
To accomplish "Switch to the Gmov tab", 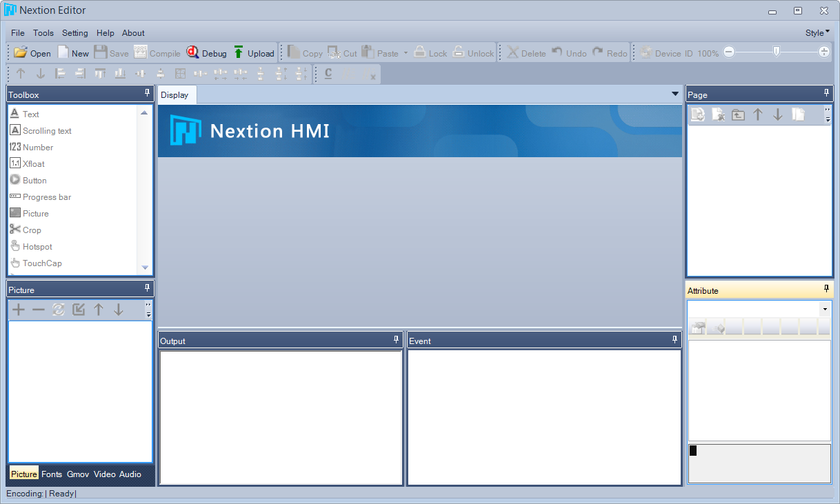I will pyautogui.click(x=78, y=474).
